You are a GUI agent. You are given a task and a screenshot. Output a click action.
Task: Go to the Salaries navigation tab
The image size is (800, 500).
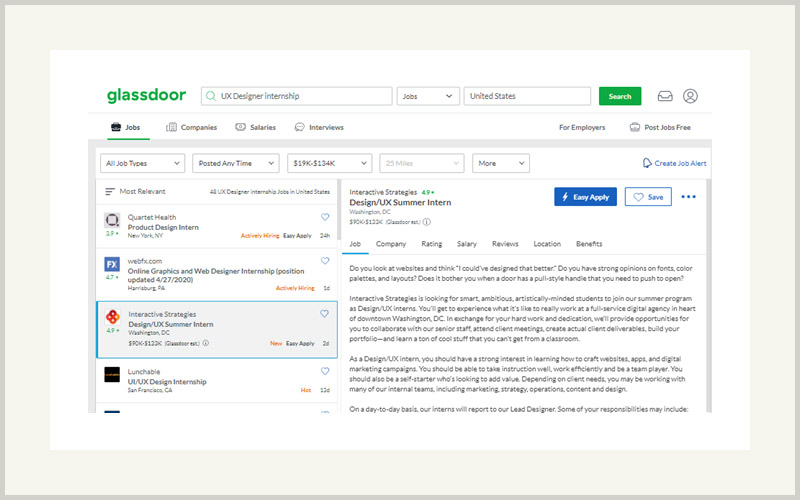256,127
